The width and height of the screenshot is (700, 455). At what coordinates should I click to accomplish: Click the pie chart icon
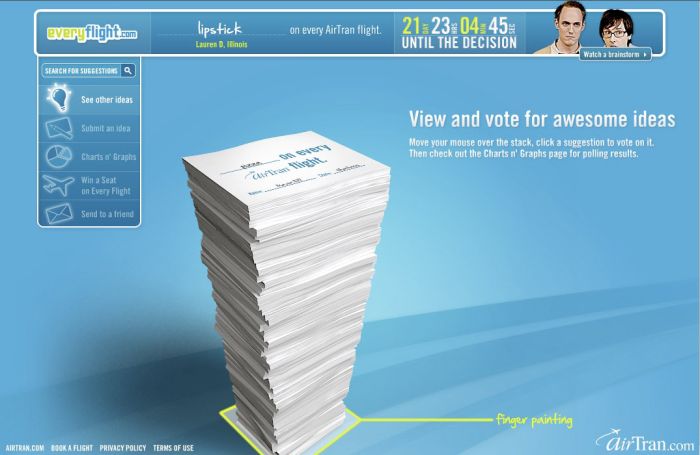tap(59, 157)
